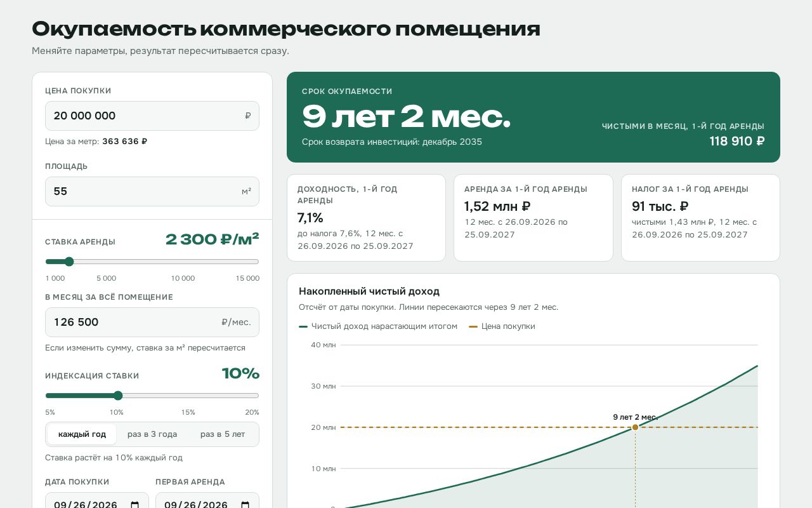
Task: Click the monthly rent field showing 126 500
Action: tap(152, 322)
